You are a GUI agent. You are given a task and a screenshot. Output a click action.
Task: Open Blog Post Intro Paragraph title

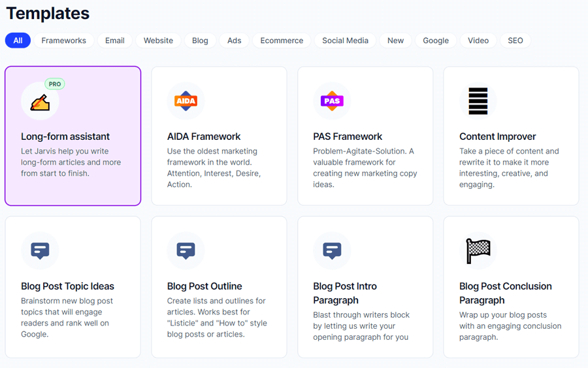coord(345,293)
